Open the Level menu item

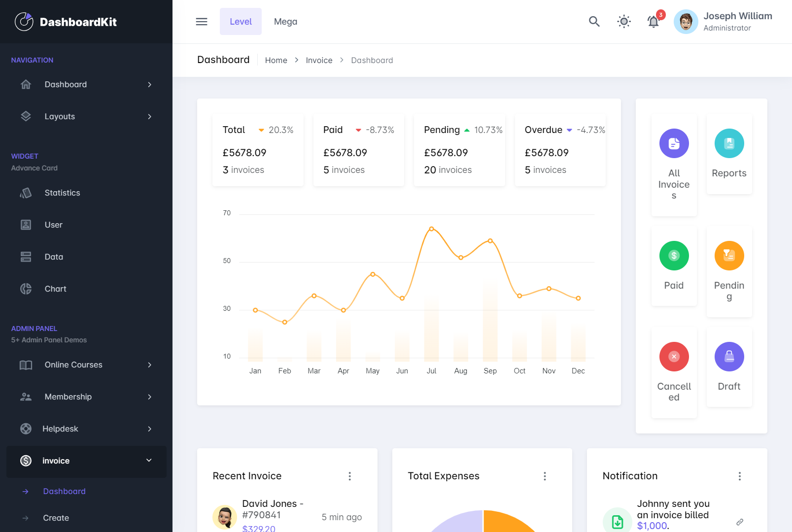click(x=241, y=22)
